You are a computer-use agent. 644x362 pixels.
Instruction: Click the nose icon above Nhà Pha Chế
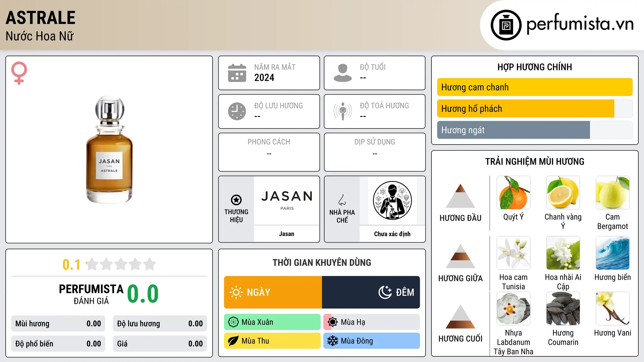click(x=342, y=200)
